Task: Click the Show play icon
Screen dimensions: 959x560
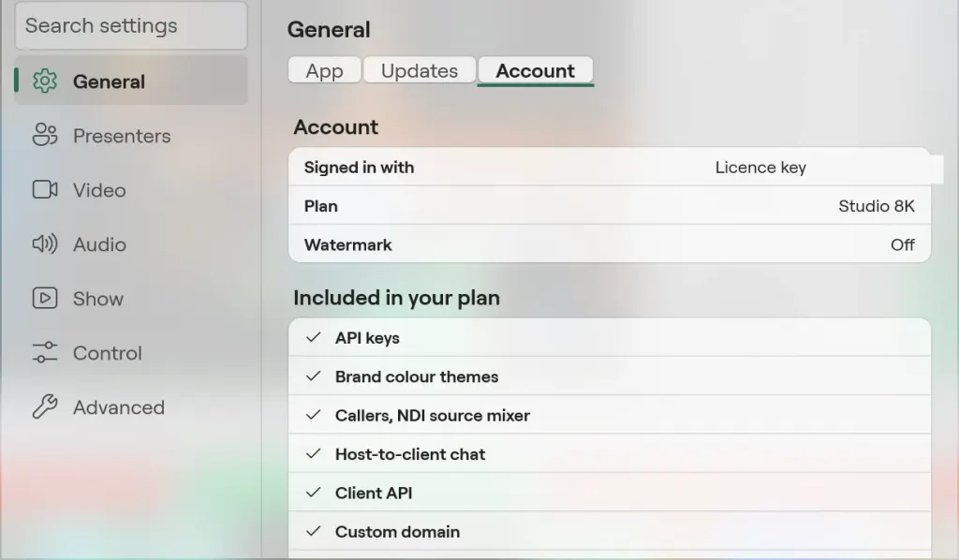Action: [x=45, y=299]
